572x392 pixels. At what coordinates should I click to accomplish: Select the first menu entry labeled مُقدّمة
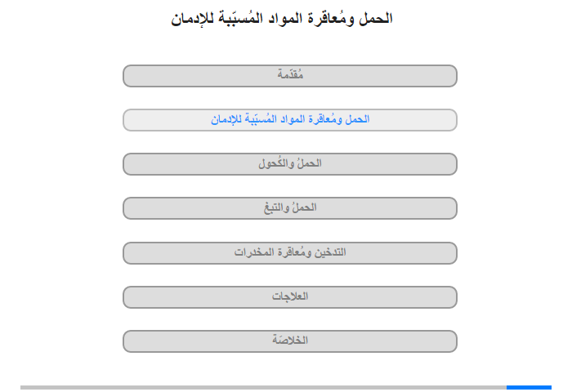(x=289, y=76)
